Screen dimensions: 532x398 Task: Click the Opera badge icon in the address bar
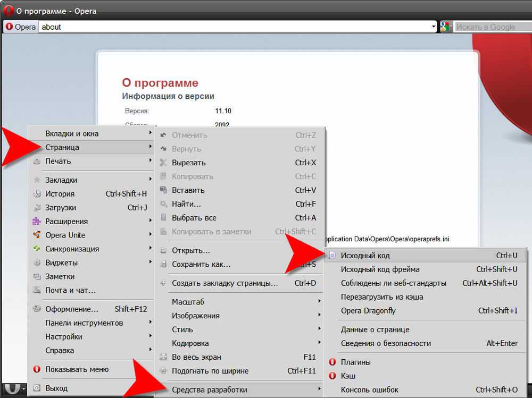pos(9,27)
